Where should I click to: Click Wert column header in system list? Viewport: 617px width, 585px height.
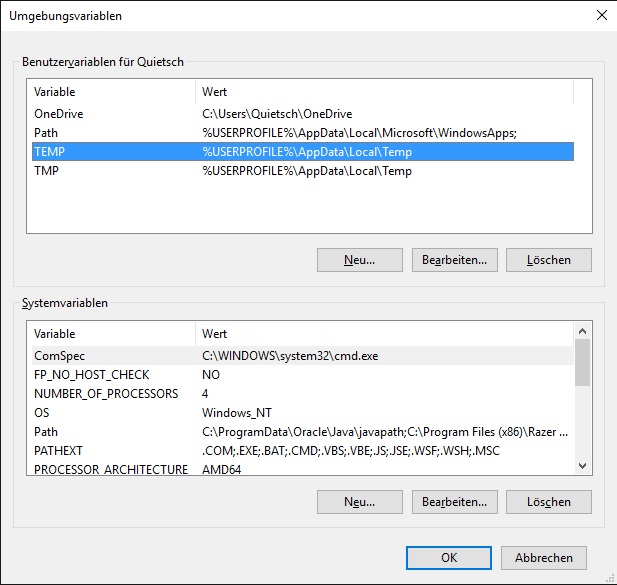[x=384, y=334]
